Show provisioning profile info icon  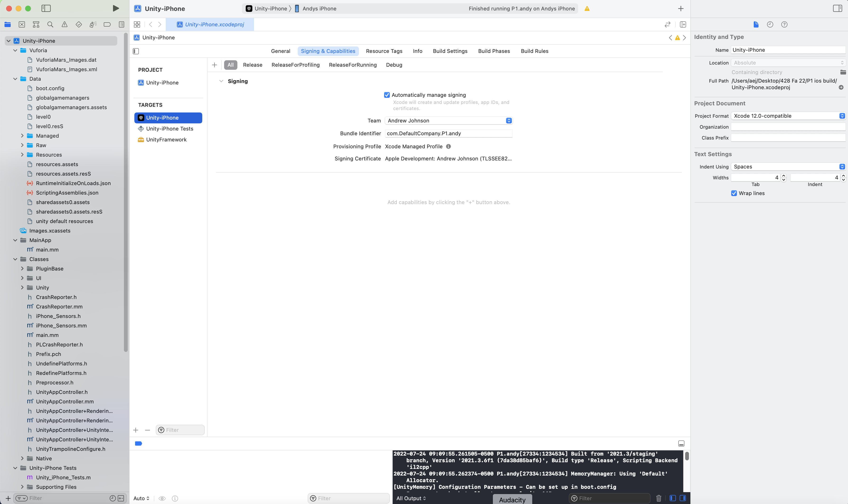tap(448, 146)
